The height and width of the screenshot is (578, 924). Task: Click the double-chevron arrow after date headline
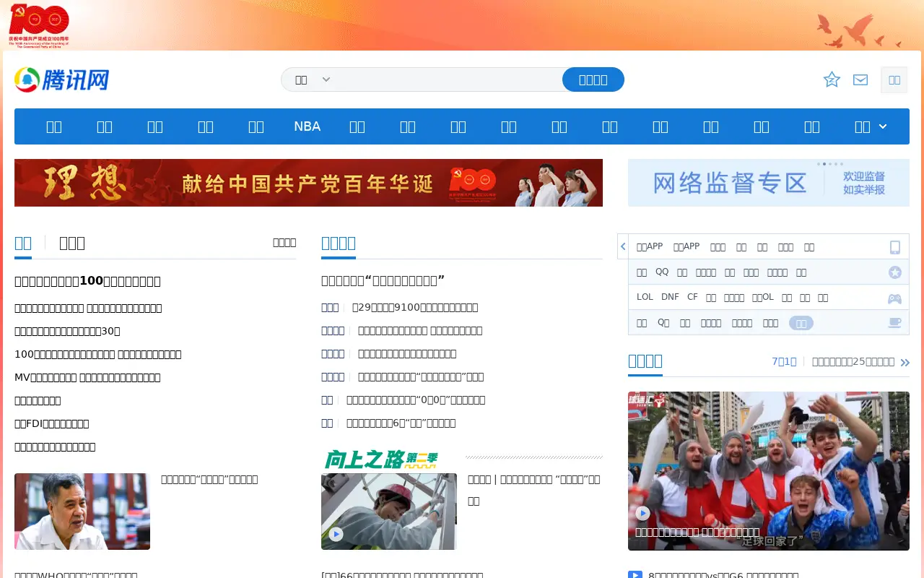click(x=905, y=362)
